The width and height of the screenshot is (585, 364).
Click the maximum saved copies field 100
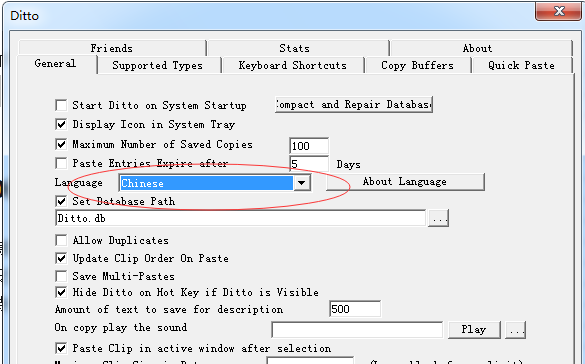coord(309,146)
